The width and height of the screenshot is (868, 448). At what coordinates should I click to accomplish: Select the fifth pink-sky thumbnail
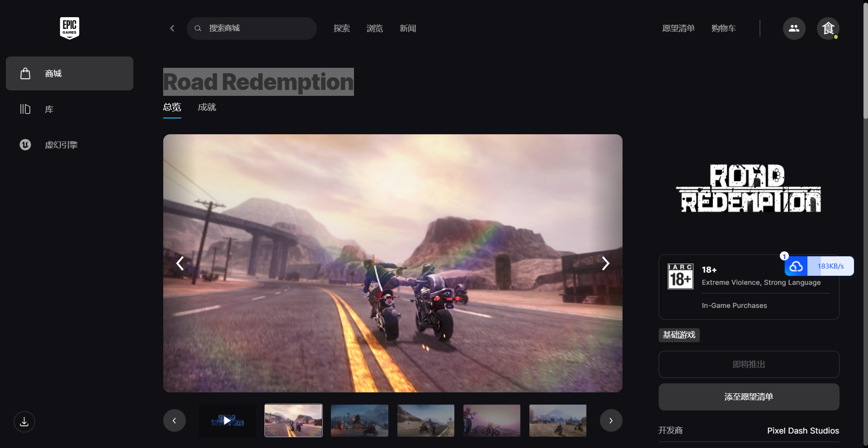492,420
